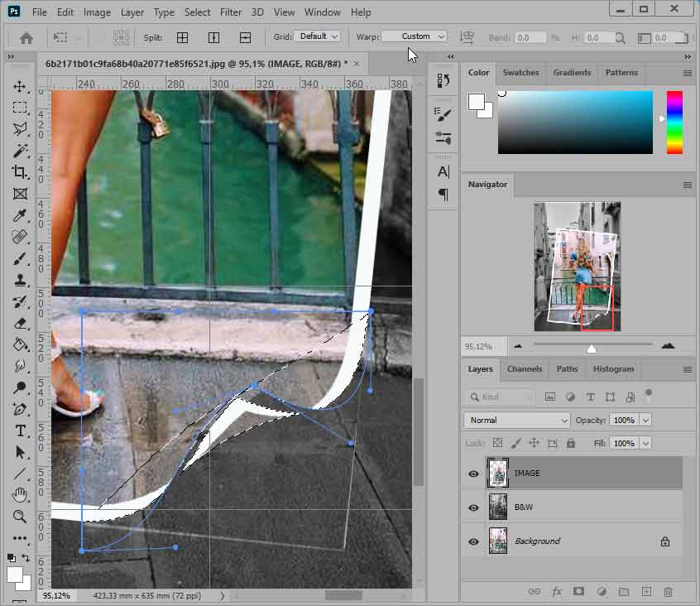Open the Edit Toolbar ellipsis
The height and width of the screenshot is (606, 700).
pyautogui.click(x=20, y=538)
